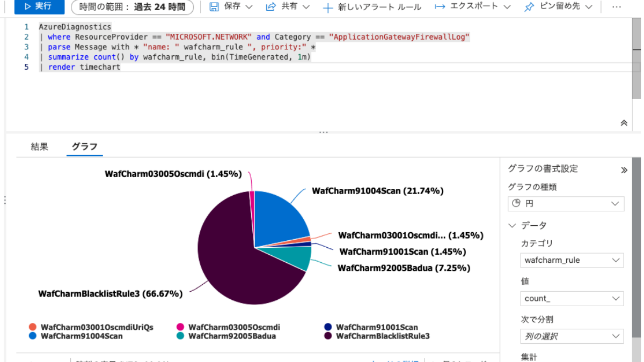
Task: Click label WafCharm91001Scan (1.45%)
Action: point(403,252)
